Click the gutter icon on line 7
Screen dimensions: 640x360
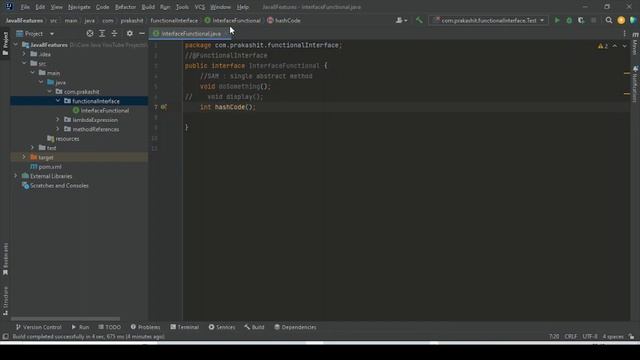[163, 107]
